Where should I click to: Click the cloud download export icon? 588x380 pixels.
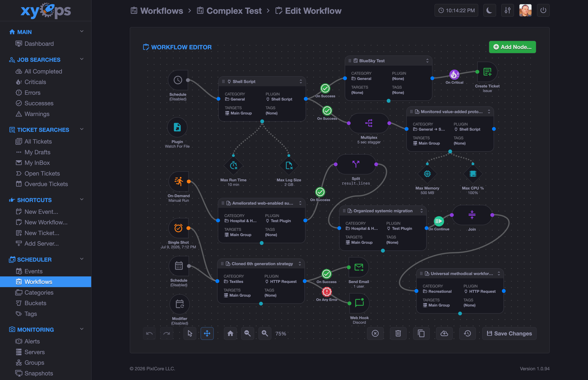coord(444,333)
